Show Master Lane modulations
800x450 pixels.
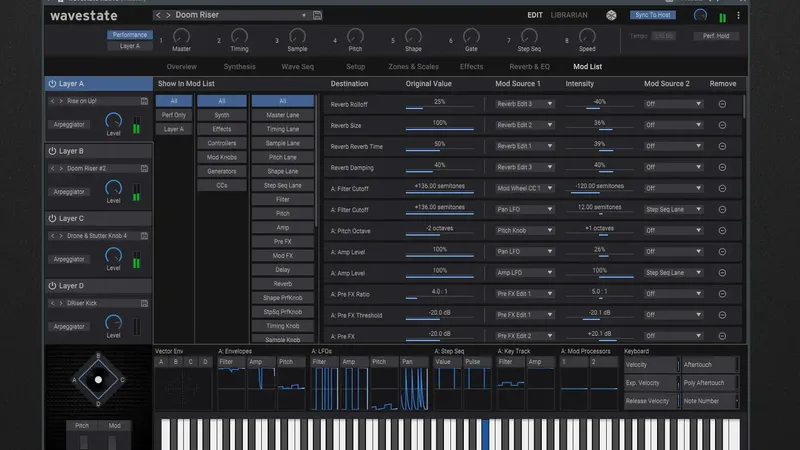click(283, 115)
